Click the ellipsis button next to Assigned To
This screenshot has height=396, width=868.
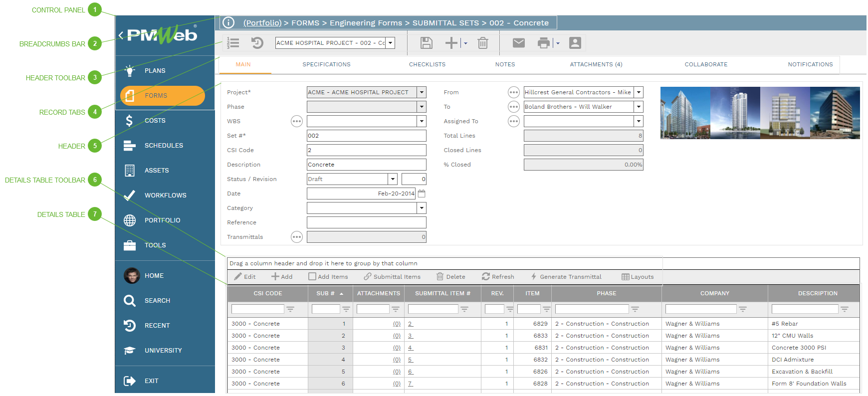click(514, 121)
